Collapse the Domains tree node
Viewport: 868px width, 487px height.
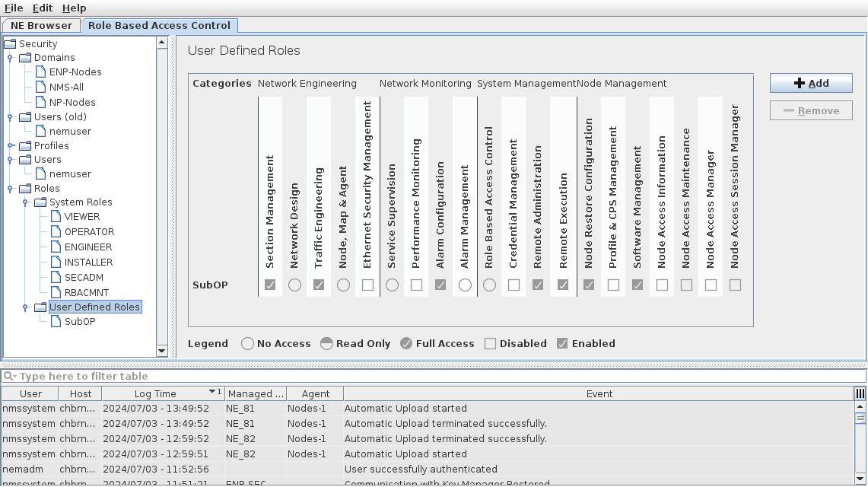[10, 58]
